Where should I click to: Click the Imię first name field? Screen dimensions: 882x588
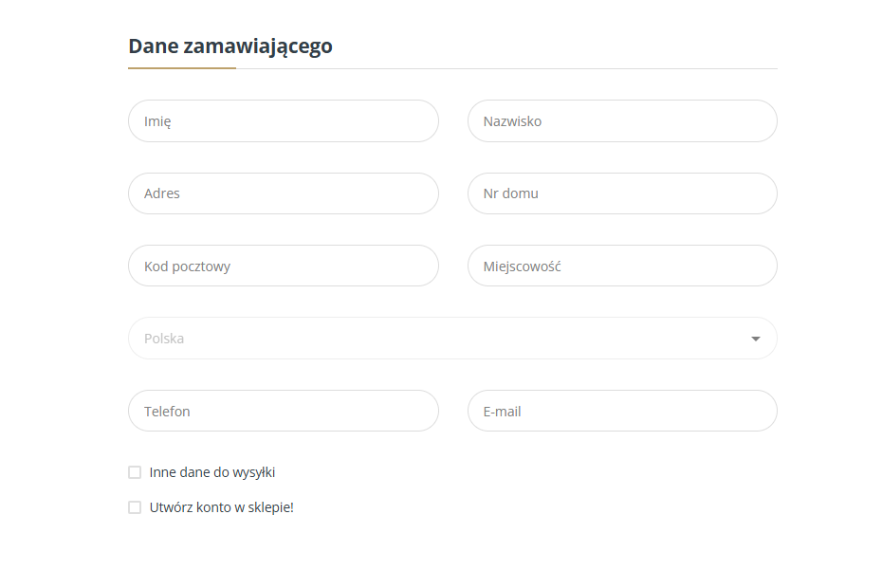click(283, 121)
